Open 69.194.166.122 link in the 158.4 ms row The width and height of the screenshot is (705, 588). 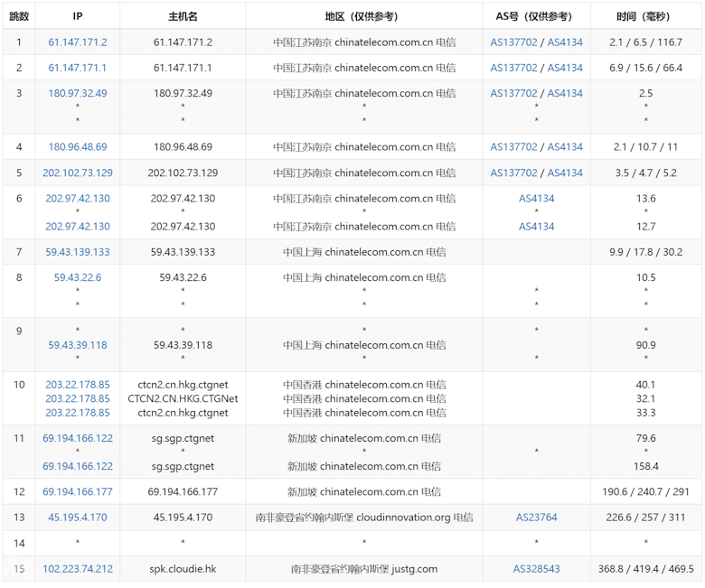coord(78,466)
